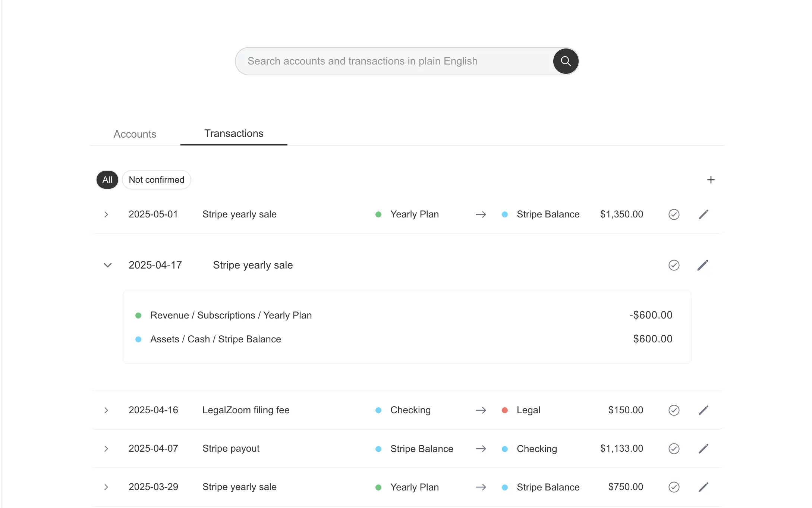The height and width of the screenshot is (508, 812).
Task: Click the search magnifier button
Action: (x=566, y=61)
